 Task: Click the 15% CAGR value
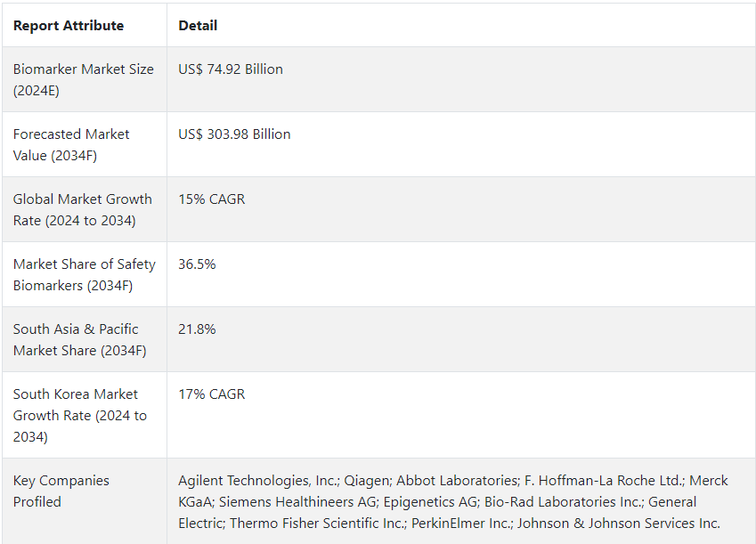coord(212,199)
